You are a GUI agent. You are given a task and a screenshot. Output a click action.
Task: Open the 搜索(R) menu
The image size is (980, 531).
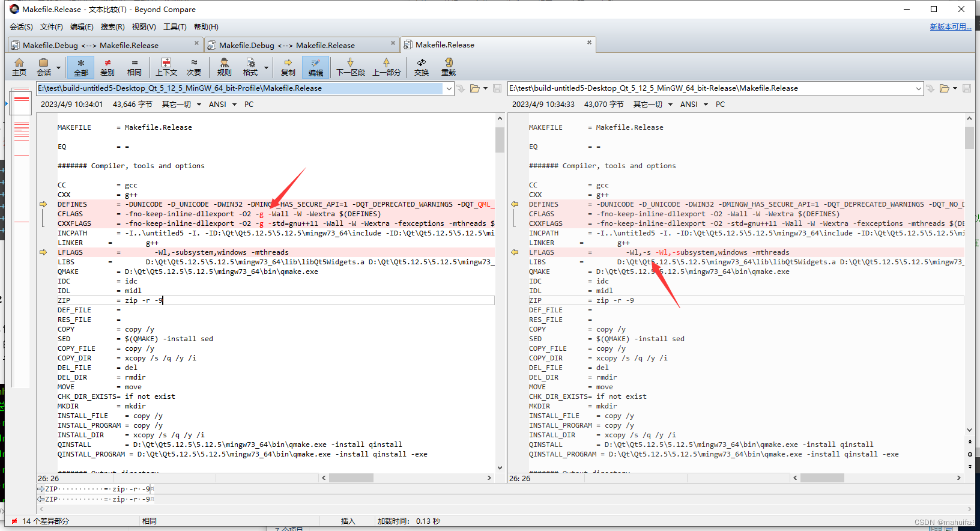coord(113,27)
